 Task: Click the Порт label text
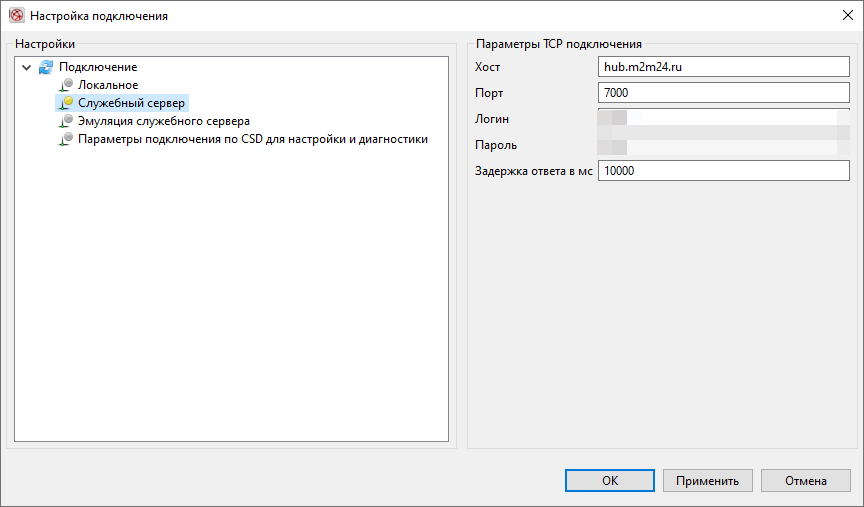click(x=489, y=93)
